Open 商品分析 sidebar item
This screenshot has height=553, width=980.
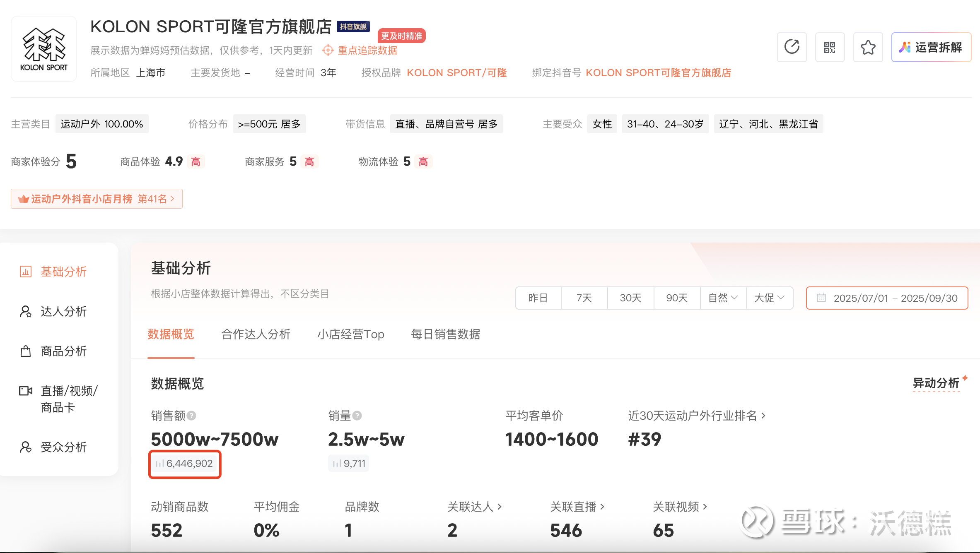tap(63, 351)
